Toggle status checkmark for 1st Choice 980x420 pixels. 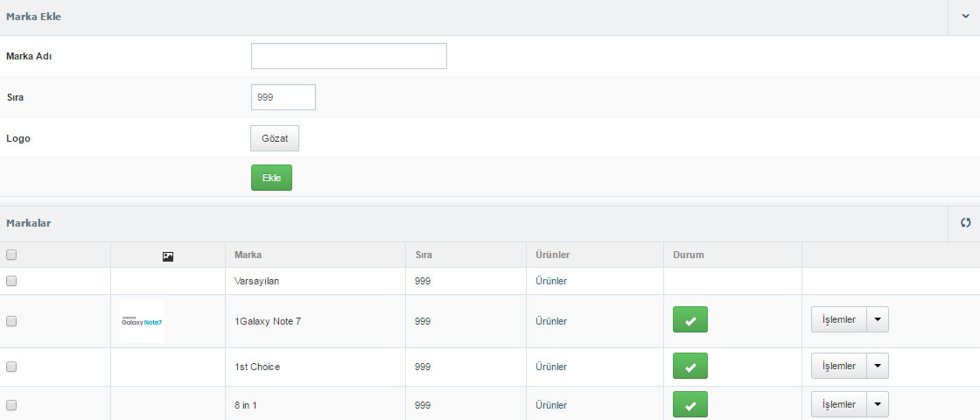click(690, 366)
